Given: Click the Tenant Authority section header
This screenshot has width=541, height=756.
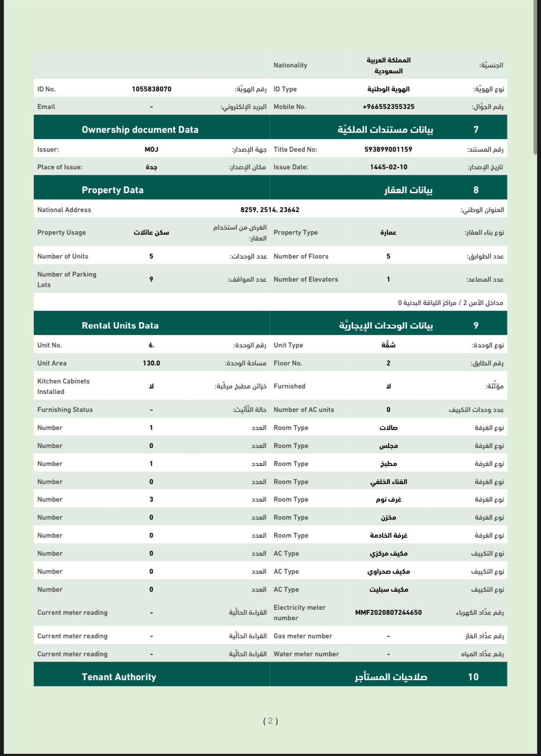Looking at the screenshot, I should tap(119, 677).
